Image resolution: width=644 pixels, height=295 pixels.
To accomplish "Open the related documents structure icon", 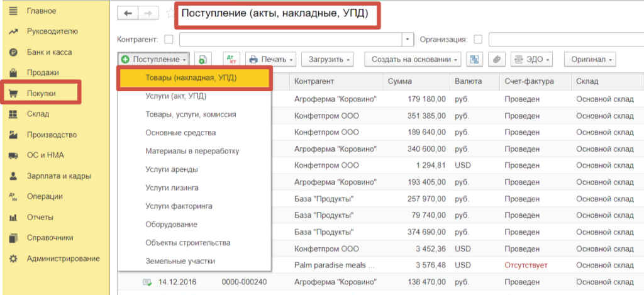I will [474, 60].
